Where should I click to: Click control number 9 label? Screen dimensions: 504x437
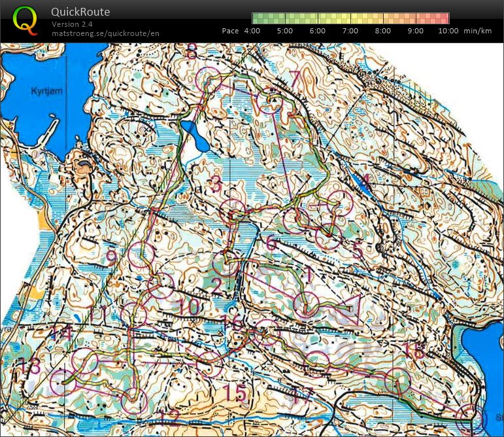point(112,258)
